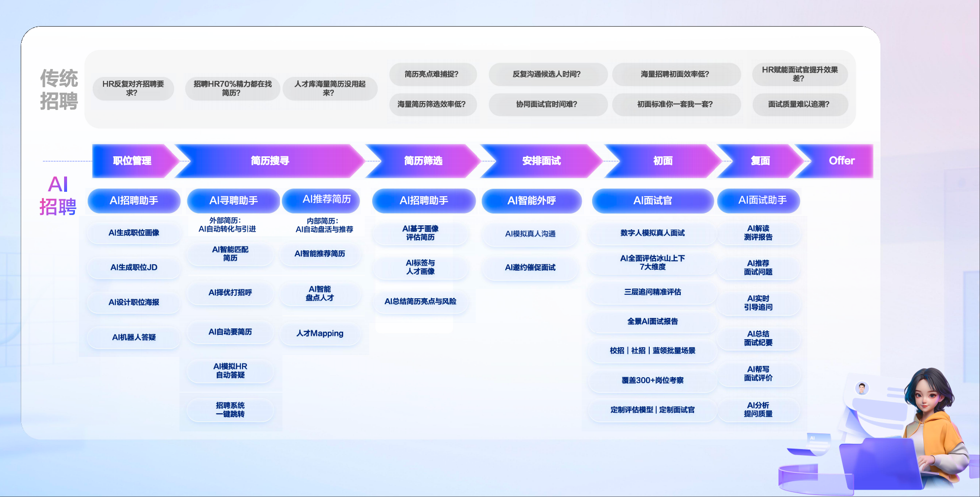Select the AI智能外呼 button
Screen dimensions: 980x497
(x=531, y=201)
